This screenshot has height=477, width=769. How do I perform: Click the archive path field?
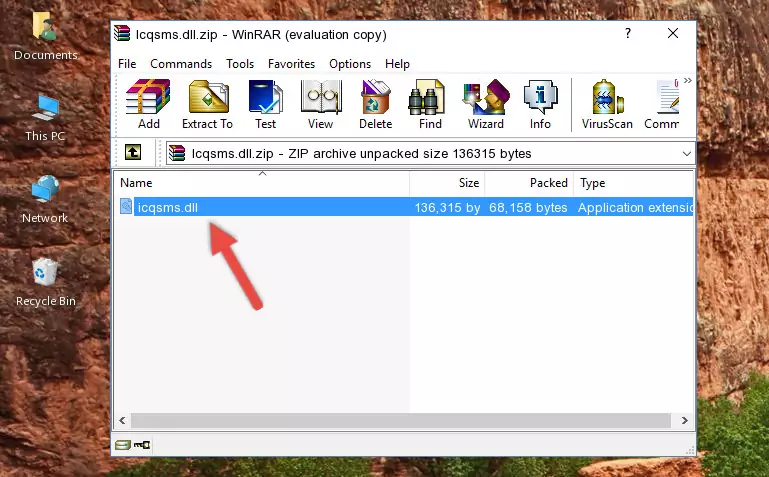pyautogui.click(x=430, y=153)
